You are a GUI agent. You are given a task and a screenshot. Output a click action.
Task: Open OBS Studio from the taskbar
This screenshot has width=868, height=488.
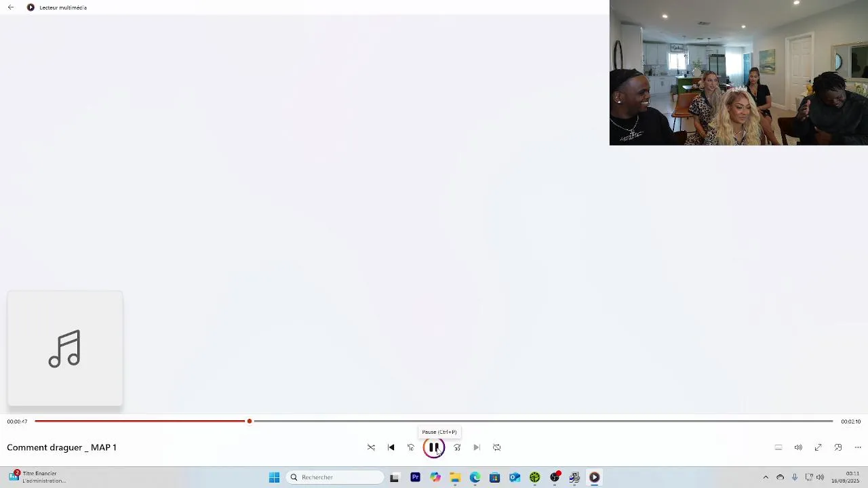point(555,477)
